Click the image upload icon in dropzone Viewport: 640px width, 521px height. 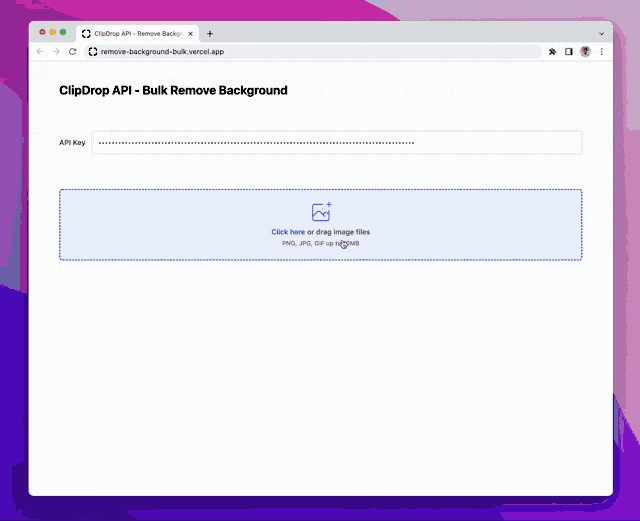point(321,212)
